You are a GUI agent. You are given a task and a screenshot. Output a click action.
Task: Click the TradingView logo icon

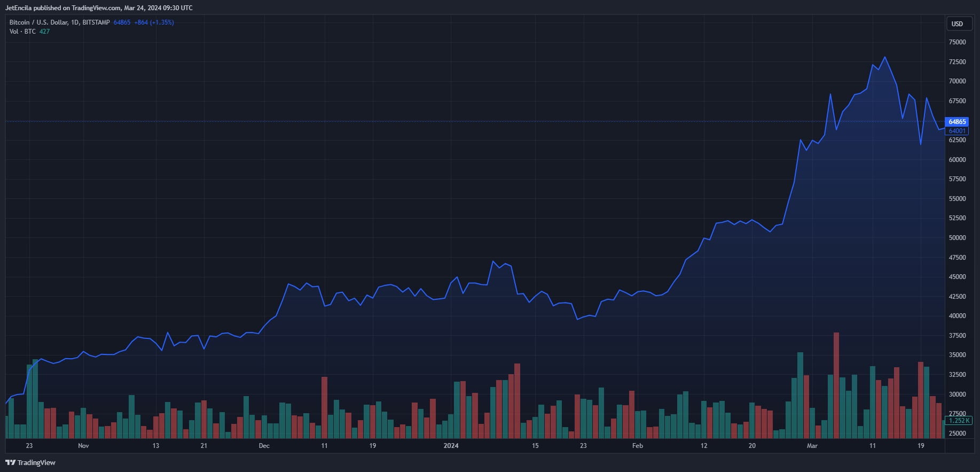10,462
